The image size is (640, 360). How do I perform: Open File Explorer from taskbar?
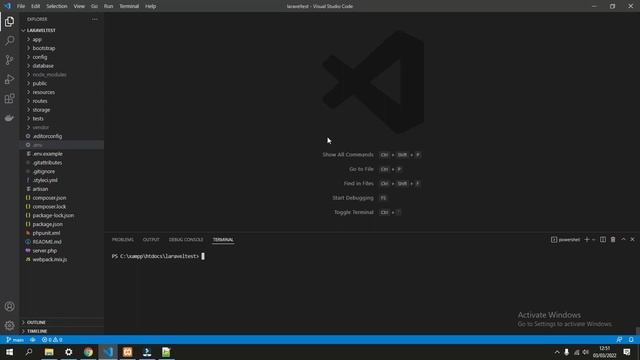pyautogui.click(x=49, y=352)
